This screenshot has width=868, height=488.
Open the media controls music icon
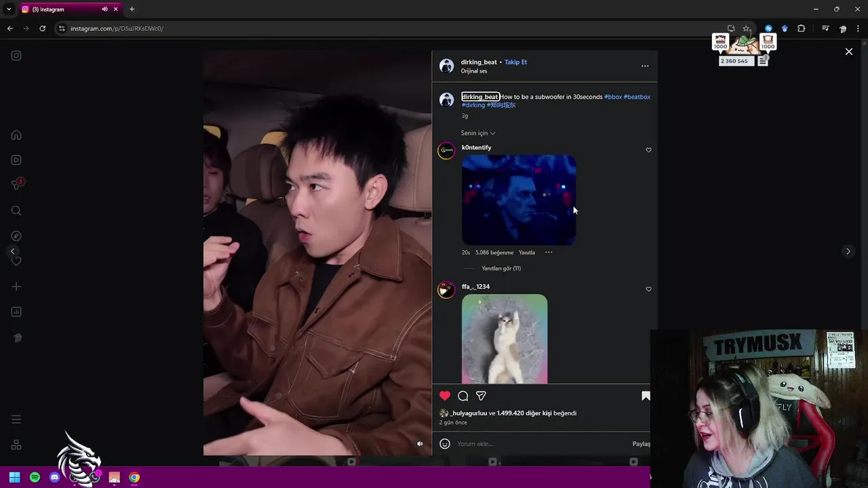point(825,28)
